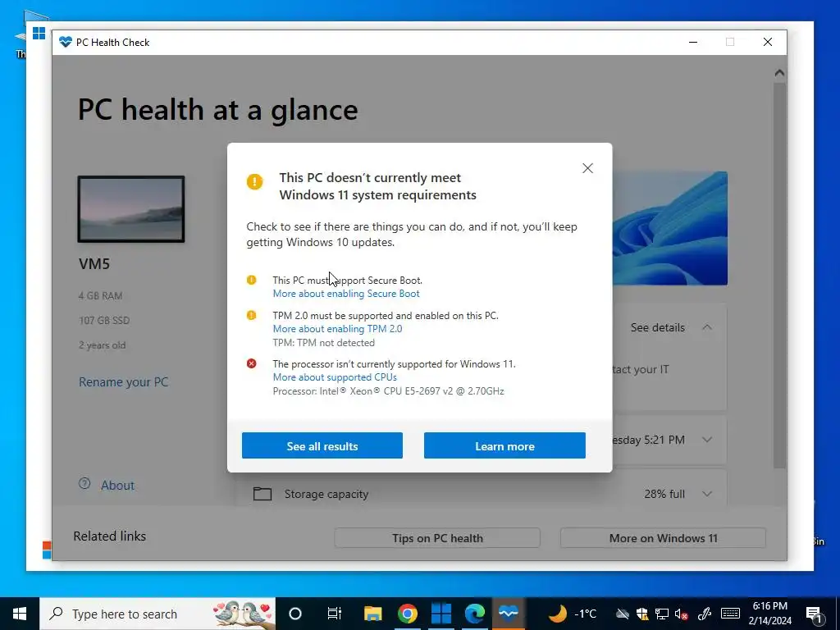Image resolution: width=840 pixels, height=630 pixels.
Task: Click the scroll up arrow in PC Health Check
Action: pyautogui.click(x=779, y=73)
